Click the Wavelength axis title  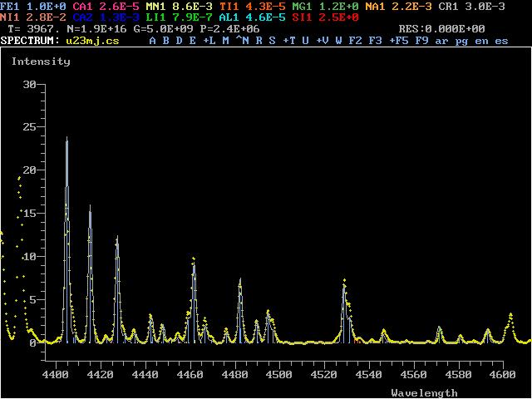click(x=424, y=393)
